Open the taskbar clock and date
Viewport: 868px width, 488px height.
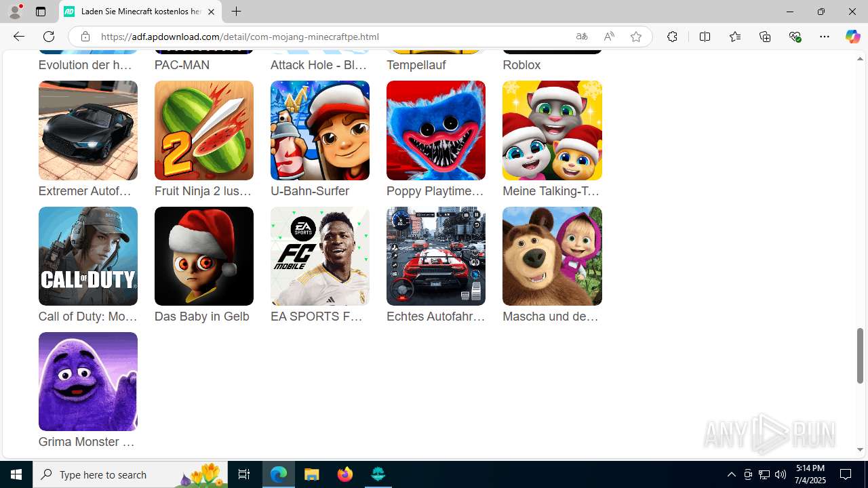(x=810, y=474)
